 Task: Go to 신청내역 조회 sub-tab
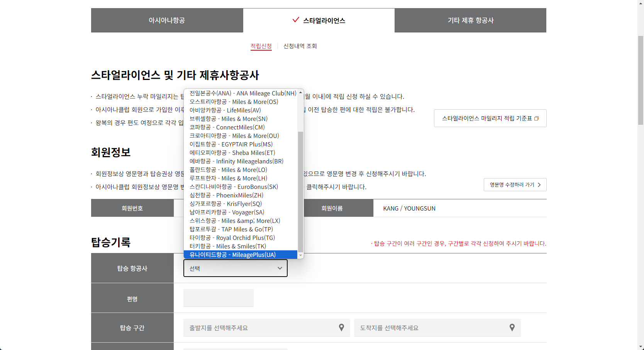tap(300, 46)
